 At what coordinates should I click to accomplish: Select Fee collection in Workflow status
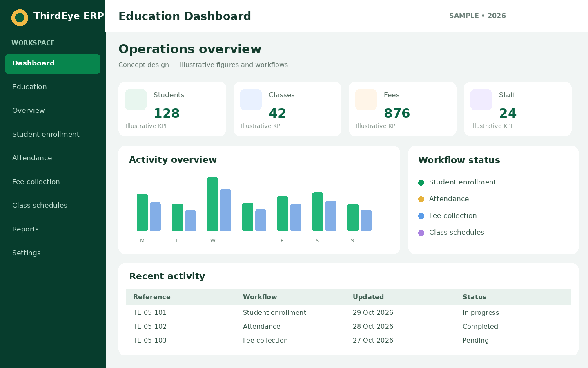tap(453, 216)
